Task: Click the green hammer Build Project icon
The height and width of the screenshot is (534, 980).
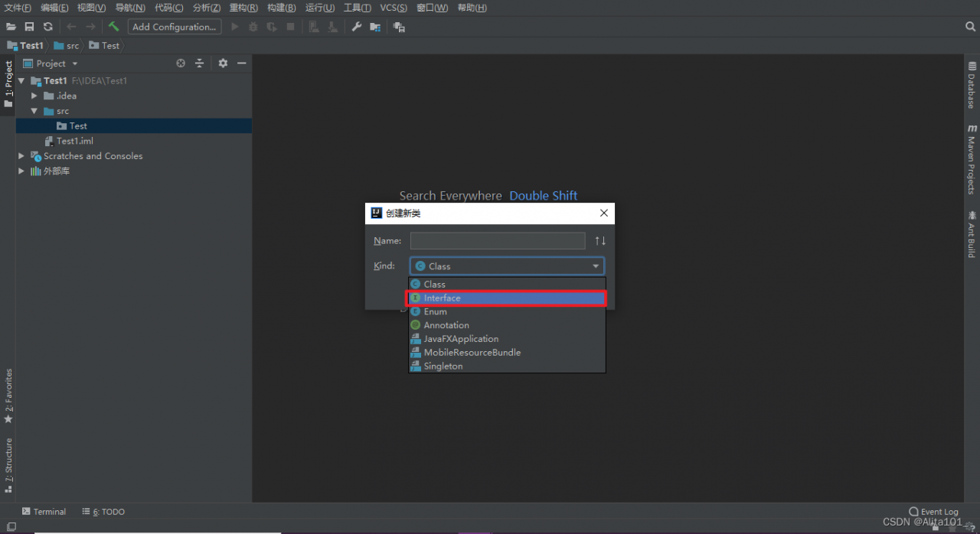Action: pyautogui.click(x=113, y=27)
